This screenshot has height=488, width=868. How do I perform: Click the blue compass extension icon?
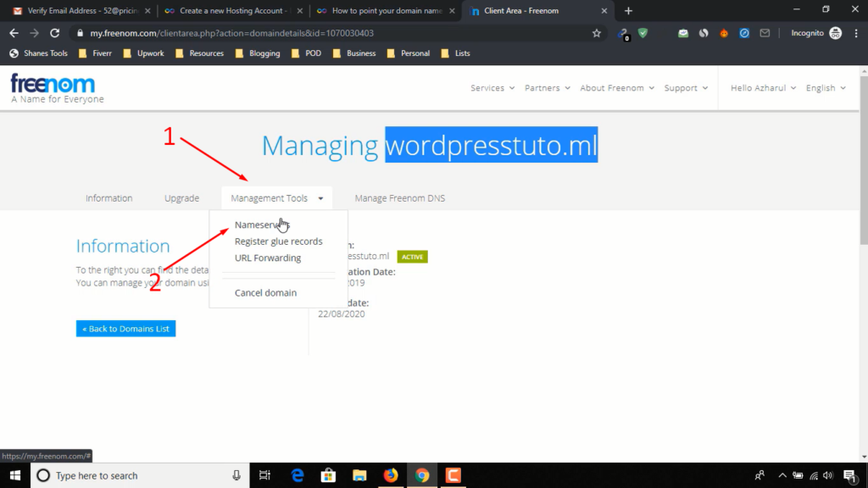coord(744,33)
